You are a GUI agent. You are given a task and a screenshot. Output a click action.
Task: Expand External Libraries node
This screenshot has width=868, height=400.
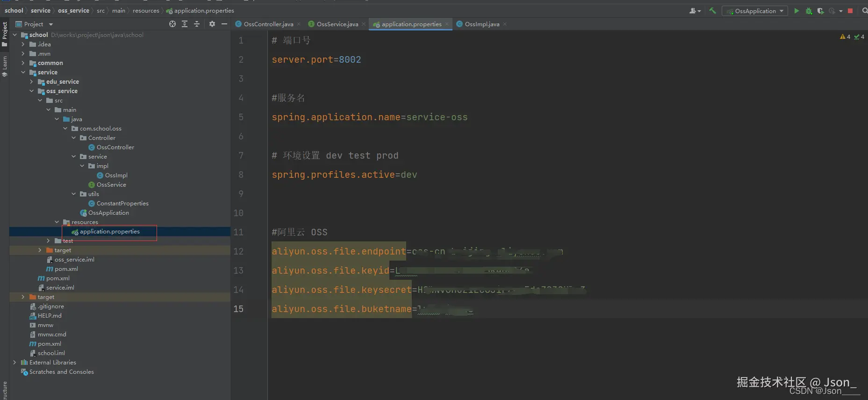(x=14, y=362)
